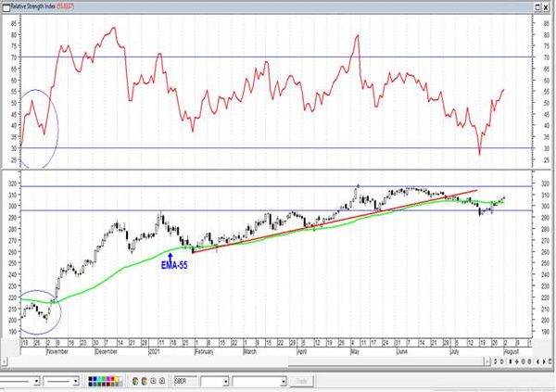Click first red-green chart icon in toolbar

tap(134, 382)
